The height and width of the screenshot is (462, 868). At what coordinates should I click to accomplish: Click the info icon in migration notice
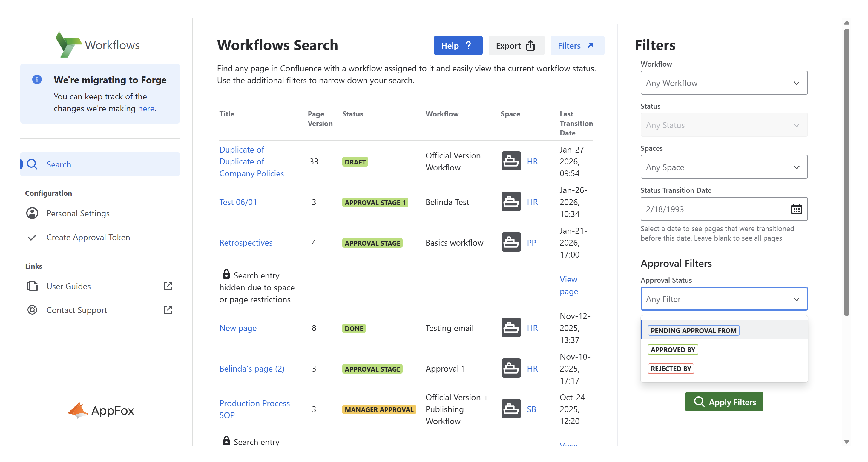[x=37, y=79]
